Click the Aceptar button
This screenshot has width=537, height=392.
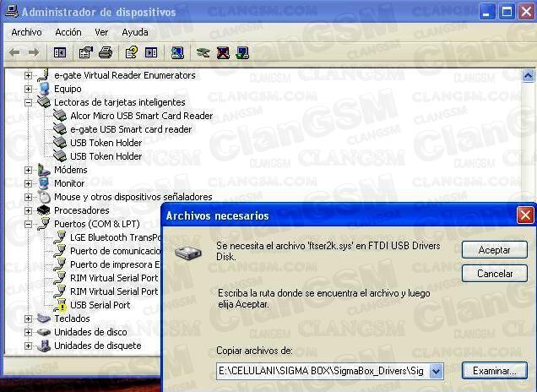(x=494, y=250)
